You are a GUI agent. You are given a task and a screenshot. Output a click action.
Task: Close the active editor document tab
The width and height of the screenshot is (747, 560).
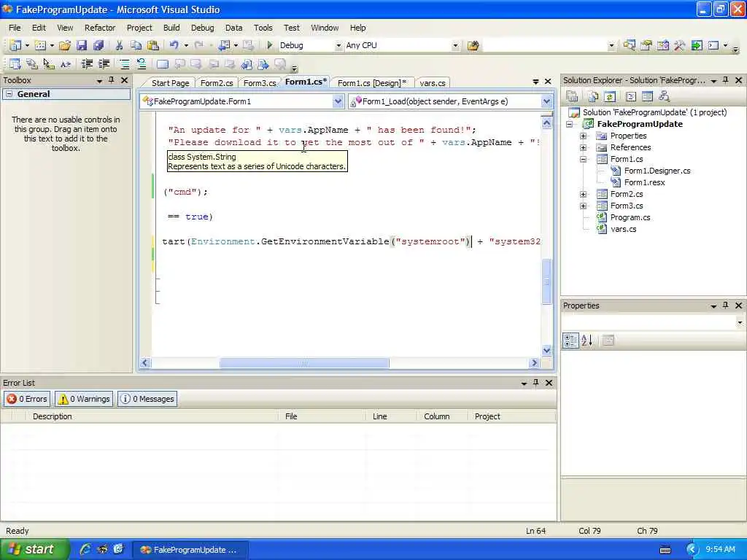548,82
